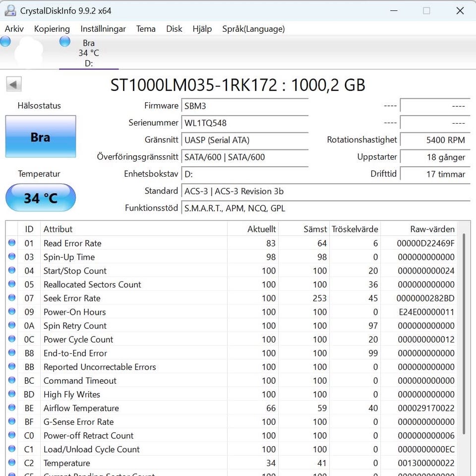The image size is (476, 476).
Task: Click the serial number field WL1TQ548
Action: (245, 123)
